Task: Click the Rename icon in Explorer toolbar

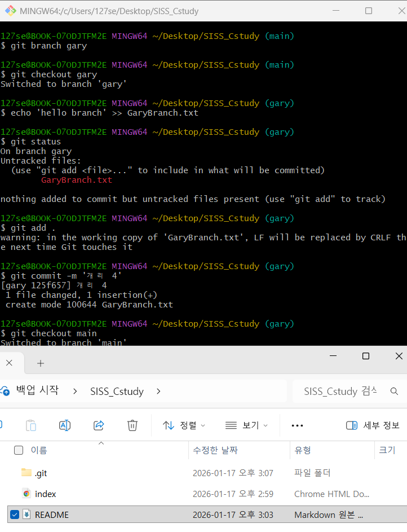Action: (x=65, y=425)
